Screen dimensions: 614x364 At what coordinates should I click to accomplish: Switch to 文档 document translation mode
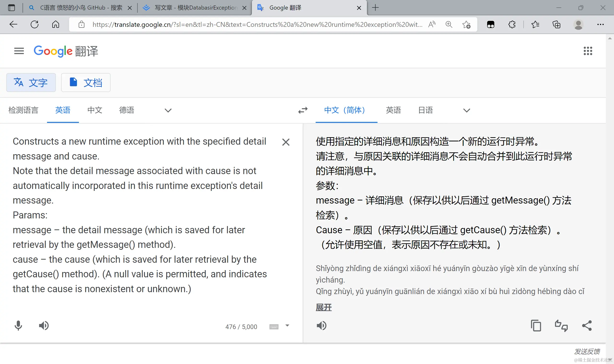point(86,83)
